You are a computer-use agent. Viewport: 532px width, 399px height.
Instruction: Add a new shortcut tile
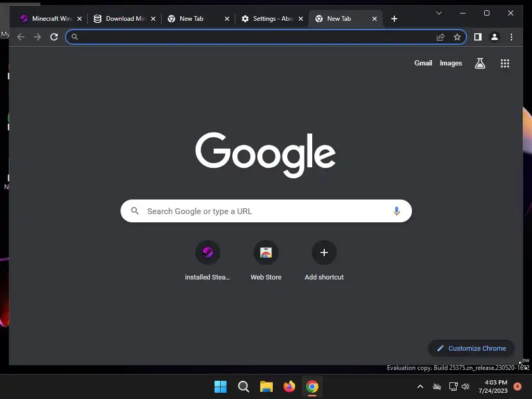[324, 260]
